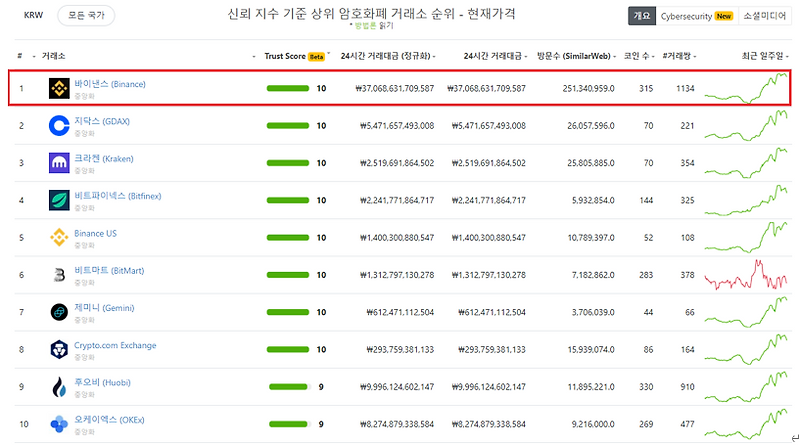Click Crypto.com visits value 15,939,074.0
Image resolution: width=800 pixels, height=445 pixels.
[x=591, y=350]
